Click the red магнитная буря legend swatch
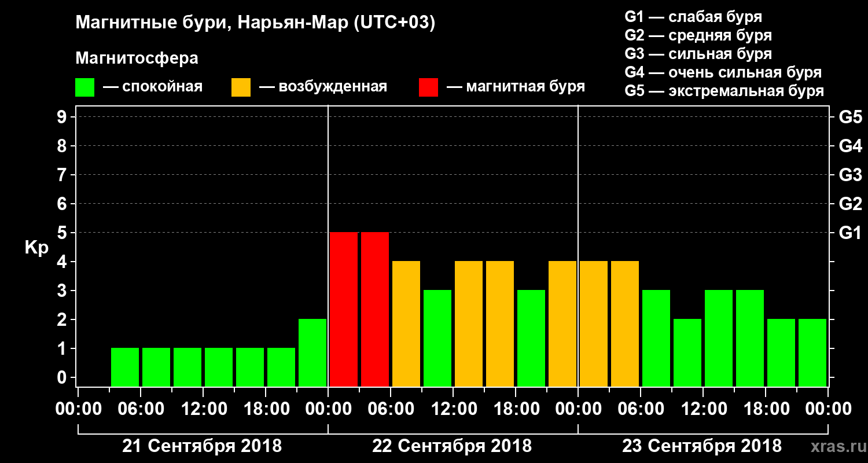868x463 pixels. (428, 87)
